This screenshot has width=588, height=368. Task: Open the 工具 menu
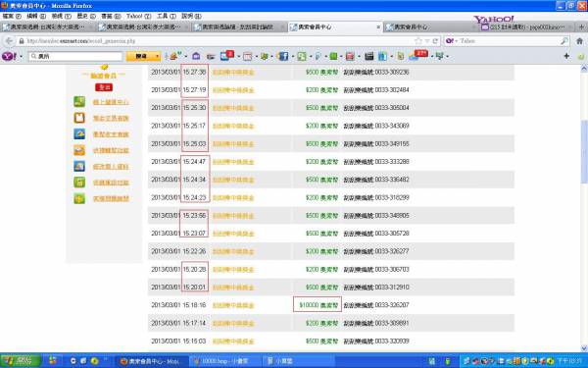click(x=167, y=16)
